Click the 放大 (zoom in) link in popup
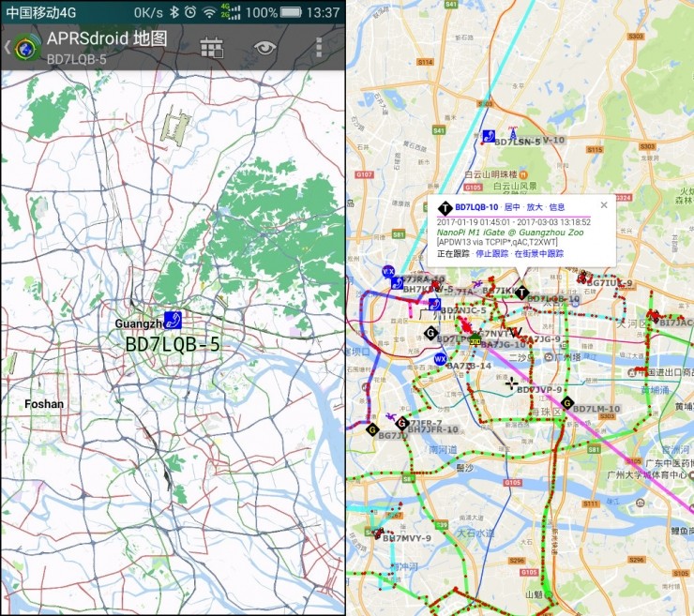The image size is (694, 616). coord(535,207)
